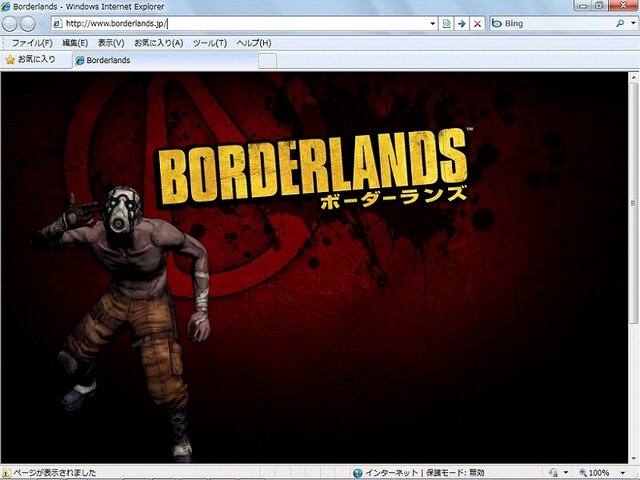This screenshot has width=640, height=480.
Task: Open the recent pages dropdown arrow
Action: tap(42, 24)
